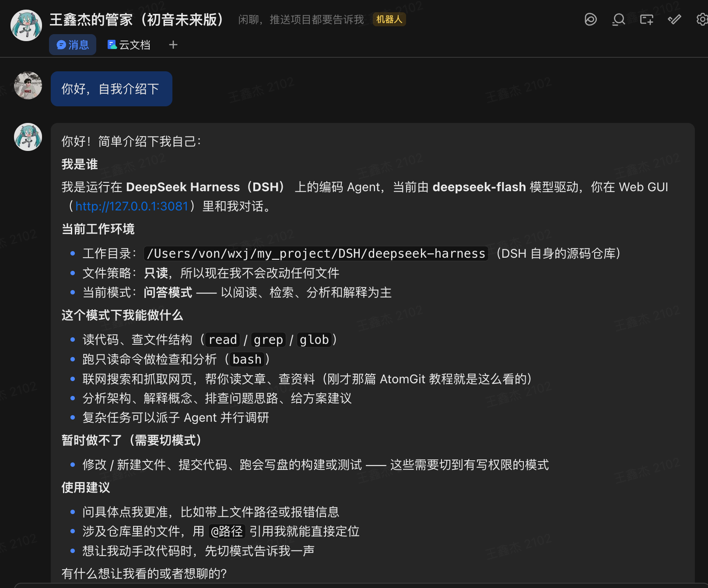This screenshot has width=708, height=588.
Task: Add a new tab with plus icon
Action: pyautogui.click(x=173, y=45)
